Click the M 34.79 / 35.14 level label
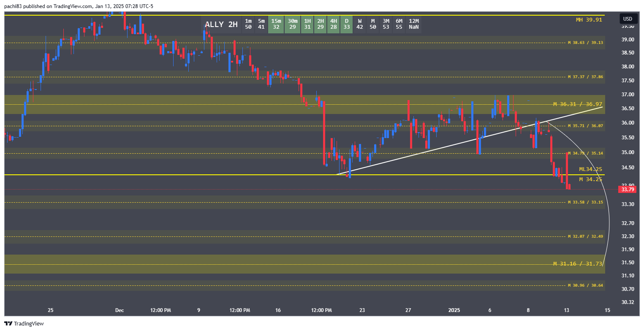This screenshot has height=331, width=644. point(585,153)
